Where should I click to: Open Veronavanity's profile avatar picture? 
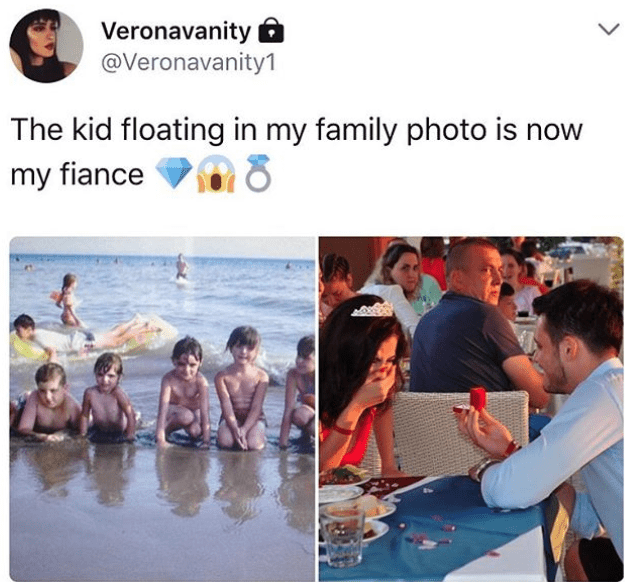(x=46, y=46)
